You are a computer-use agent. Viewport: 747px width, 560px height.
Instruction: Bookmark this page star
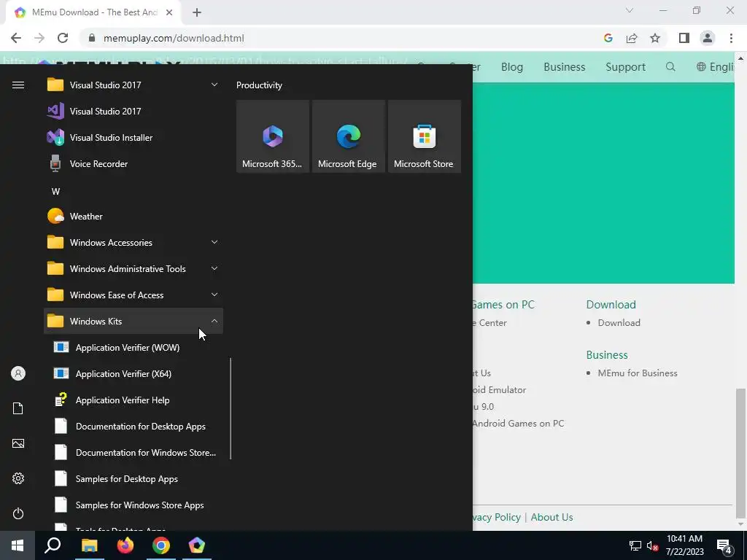(655, 38)
